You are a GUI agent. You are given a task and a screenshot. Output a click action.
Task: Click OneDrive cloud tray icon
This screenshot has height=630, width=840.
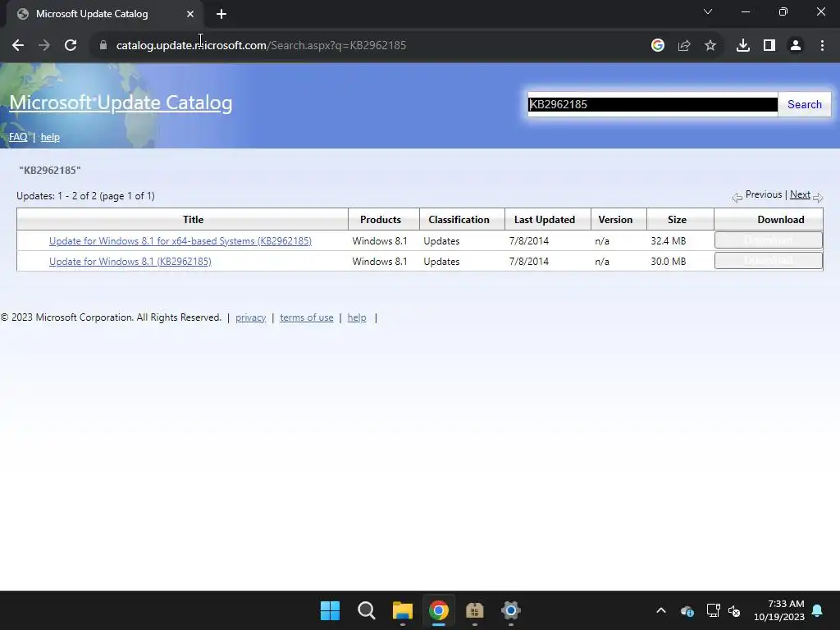(687, 610)
